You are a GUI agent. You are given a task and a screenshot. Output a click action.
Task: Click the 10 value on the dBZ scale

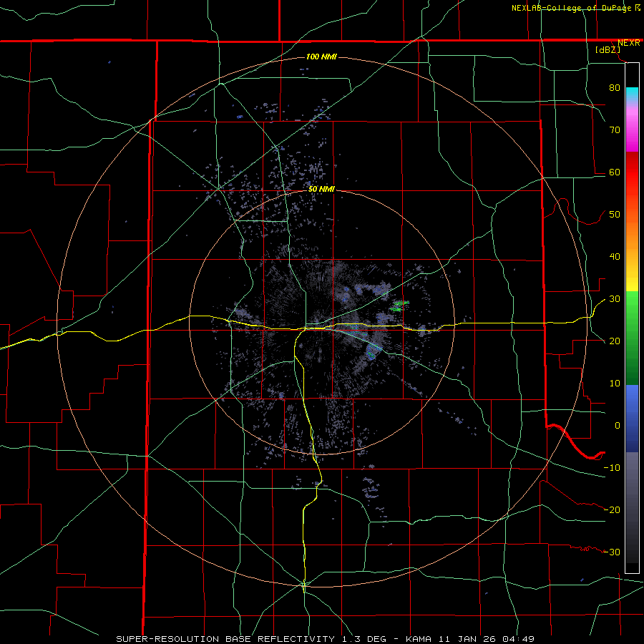click(x=615, y=384)
